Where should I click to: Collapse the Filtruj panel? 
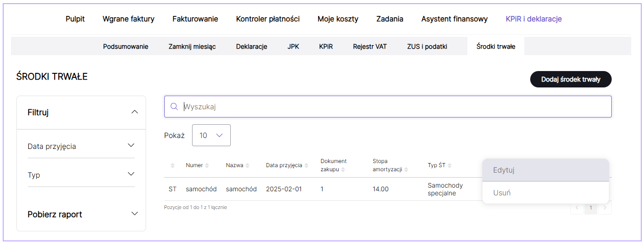[134, 112]
